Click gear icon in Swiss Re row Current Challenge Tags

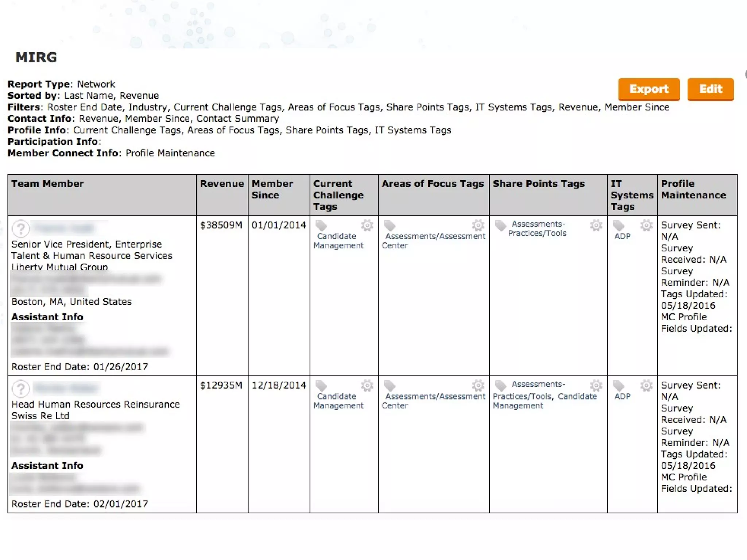click(x=367, y=386)
